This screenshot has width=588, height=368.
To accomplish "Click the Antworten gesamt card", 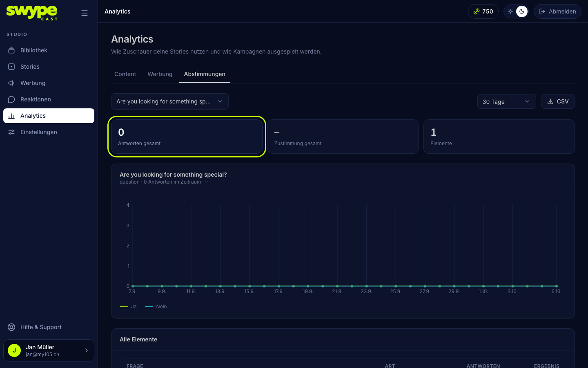I will (x=187, y=137).
